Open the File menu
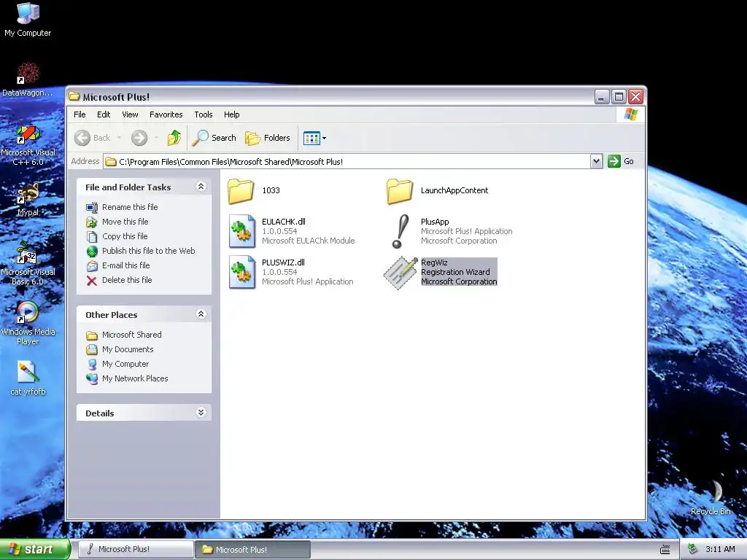The height and width of the screenshot is (560, 747). pyautogui.click(x=80, y=114)
